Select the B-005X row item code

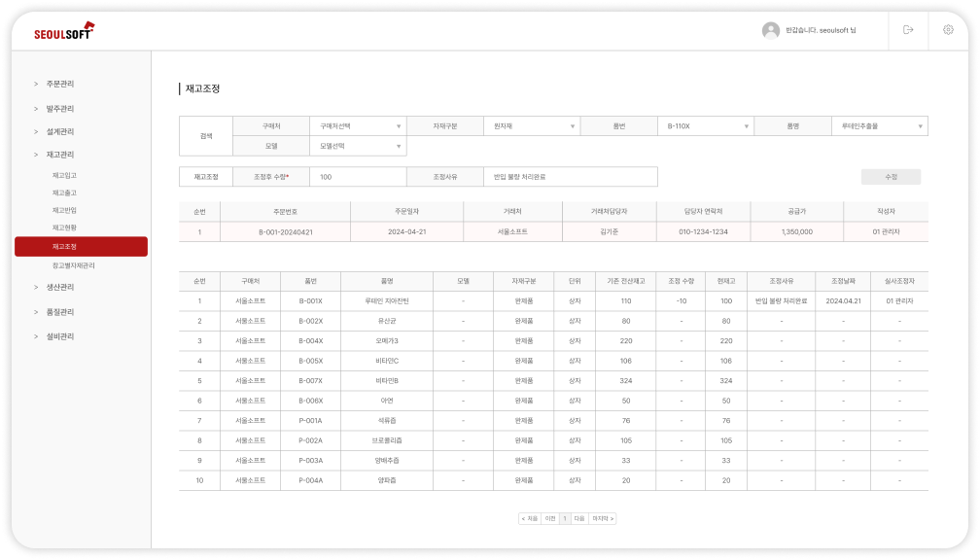pos(311,362)
